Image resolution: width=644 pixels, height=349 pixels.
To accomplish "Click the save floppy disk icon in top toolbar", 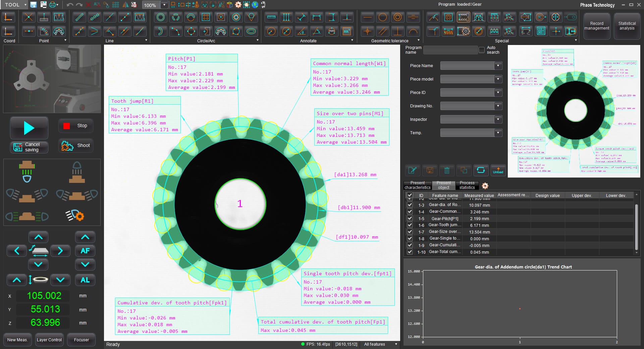I will click(33, 5).
